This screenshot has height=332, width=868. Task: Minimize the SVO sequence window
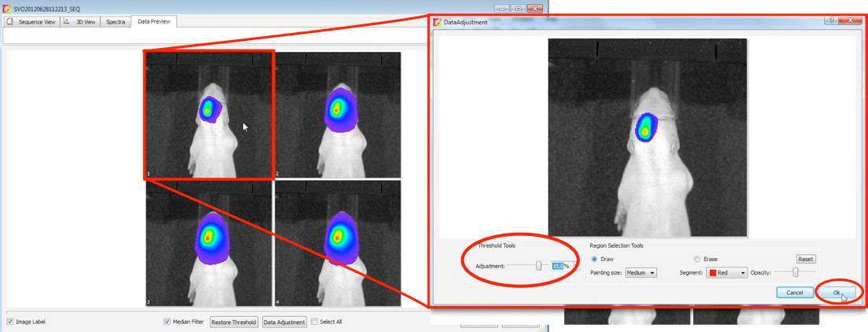tap(503, 9)
